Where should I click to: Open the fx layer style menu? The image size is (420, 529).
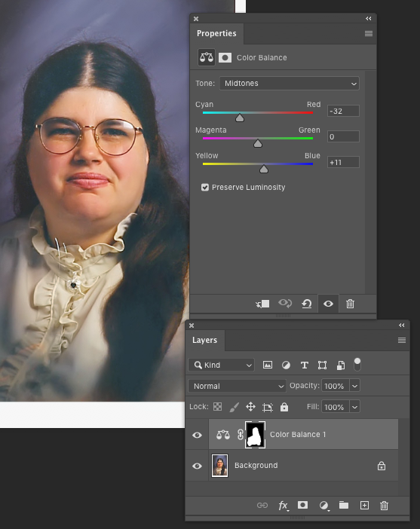pos(283,506)
